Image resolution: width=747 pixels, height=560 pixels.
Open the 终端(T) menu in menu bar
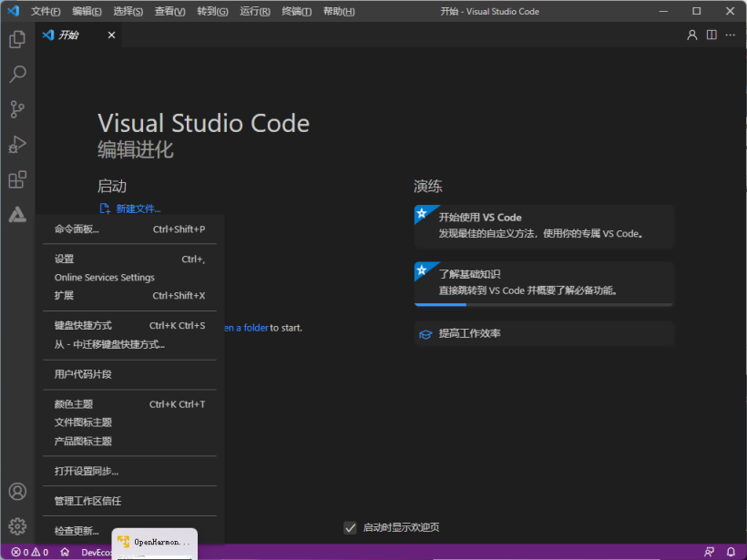coord(296,12)
